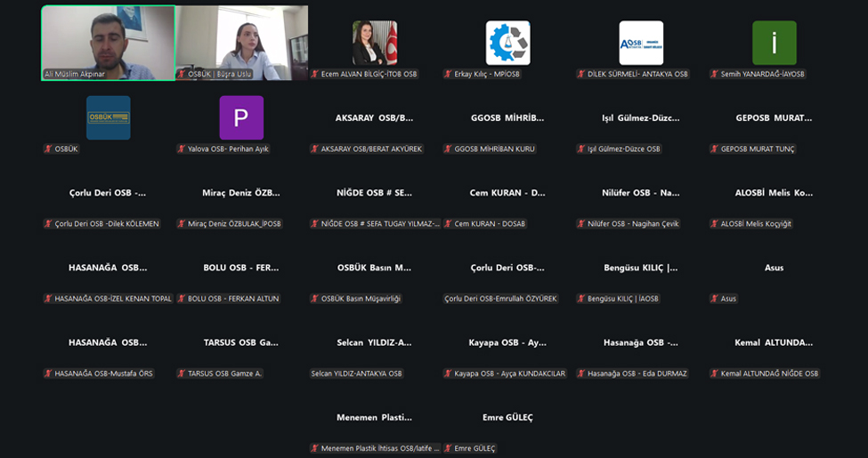
Task: Click muted mic icon beside Kemal ALTUNDAĞ NİĞDE OSB
Action: pos(715,374)
